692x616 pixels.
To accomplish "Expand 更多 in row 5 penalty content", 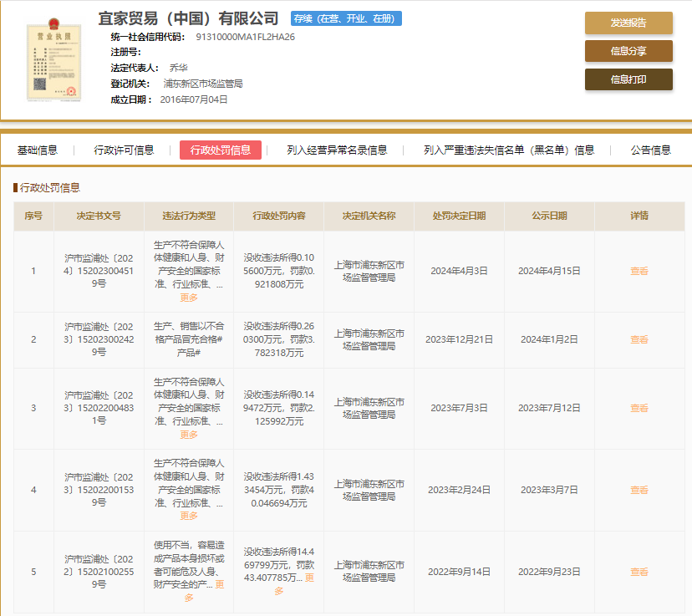I will pos(309,578).
